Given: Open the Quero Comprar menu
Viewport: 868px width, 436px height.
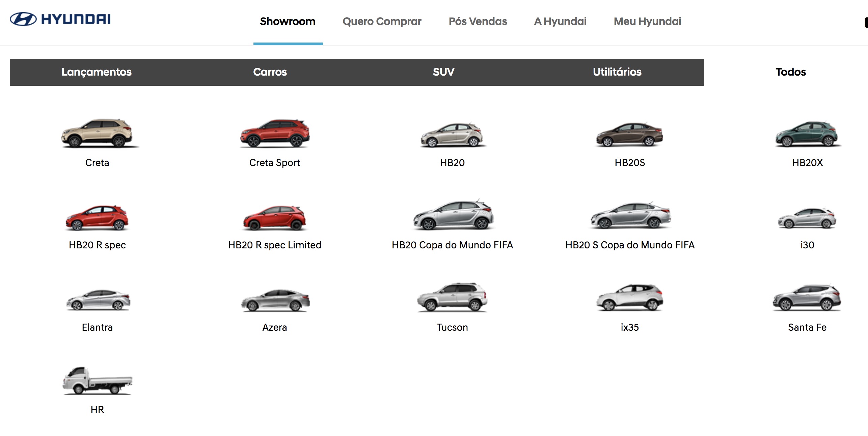Looking at the screenshot, I should coord(382,22).
